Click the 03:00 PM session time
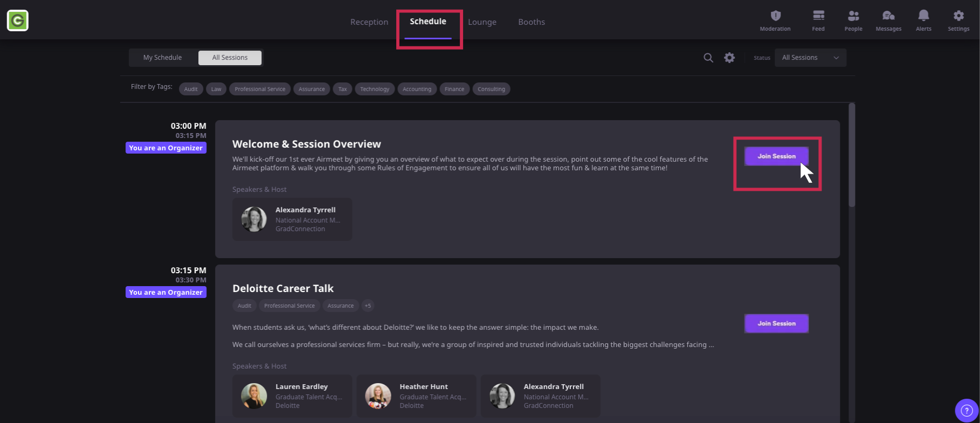The width and height of the screenshot is (980, 423). [x=189, y=126]
